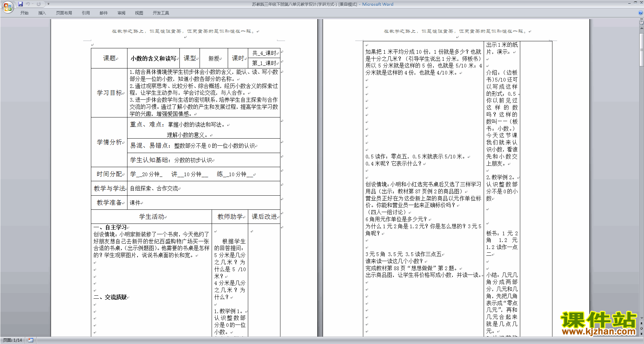This screenshot has width=644, height=344.
Task: Click the 一、自主学习 heading
Action: tap(110, 228)
